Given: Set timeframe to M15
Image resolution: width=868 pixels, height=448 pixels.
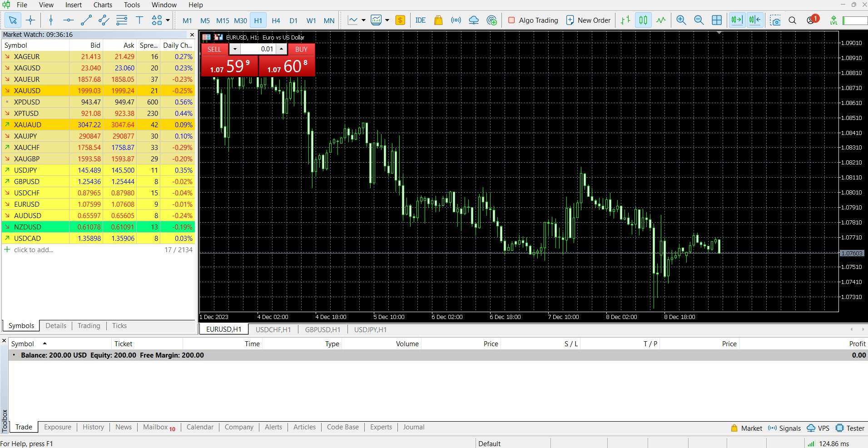Looking at the screenshot, I should 223,20.
